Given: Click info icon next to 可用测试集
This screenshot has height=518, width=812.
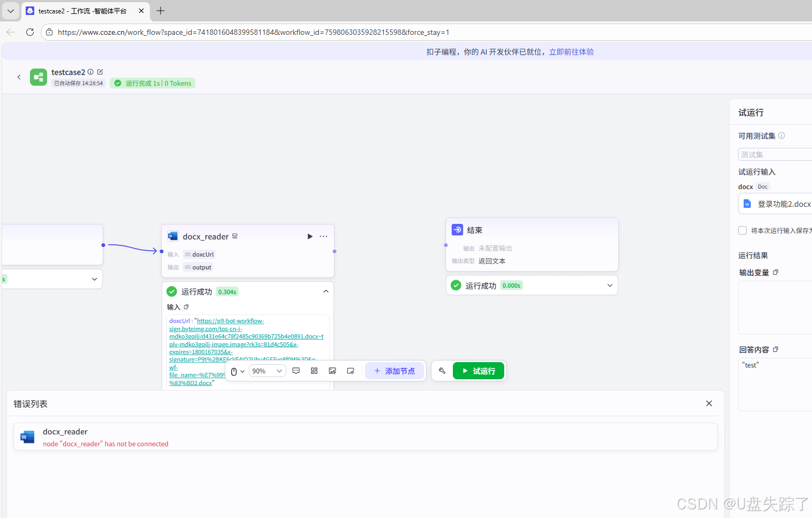Looking at the screenshot, I should coord(781,136).
